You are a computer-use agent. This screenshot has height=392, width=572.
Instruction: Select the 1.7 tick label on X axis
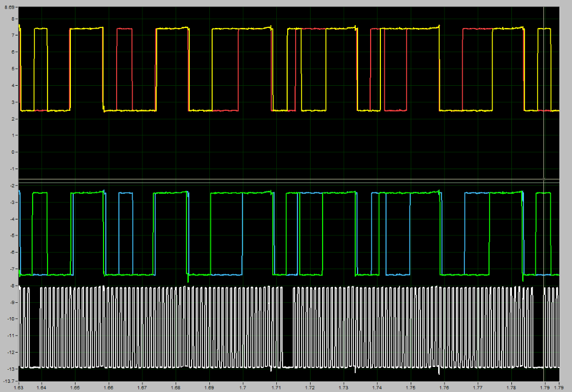(243, 387)
